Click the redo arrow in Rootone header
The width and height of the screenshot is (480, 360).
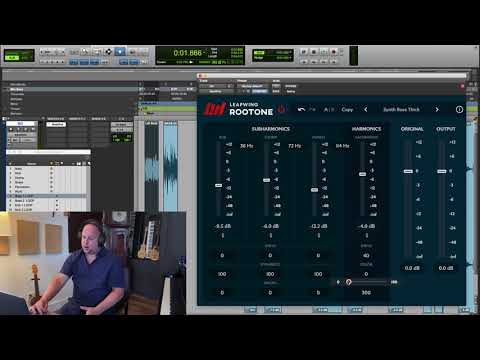click(312, 109)
